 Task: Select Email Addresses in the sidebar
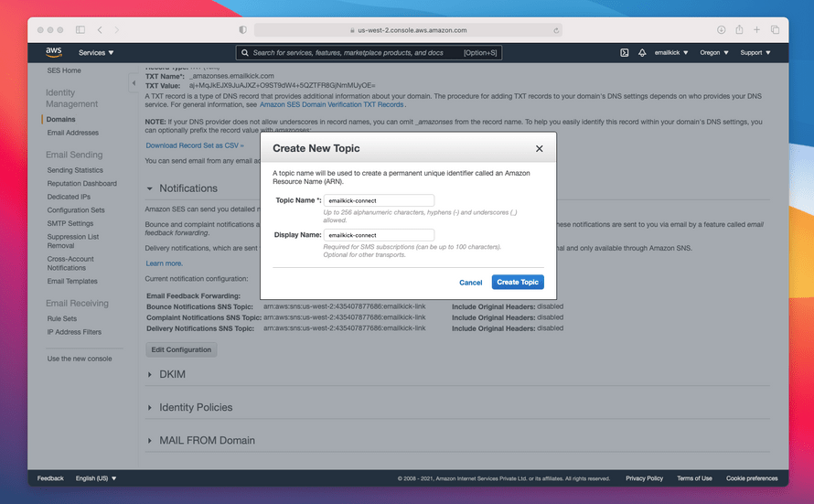pyautogui.click(x=72, y=133)
